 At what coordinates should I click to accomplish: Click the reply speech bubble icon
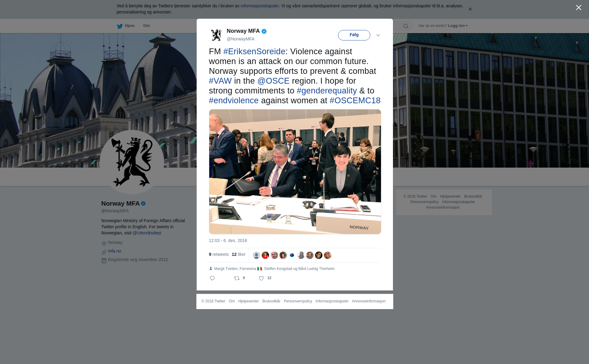pos(212,278)
